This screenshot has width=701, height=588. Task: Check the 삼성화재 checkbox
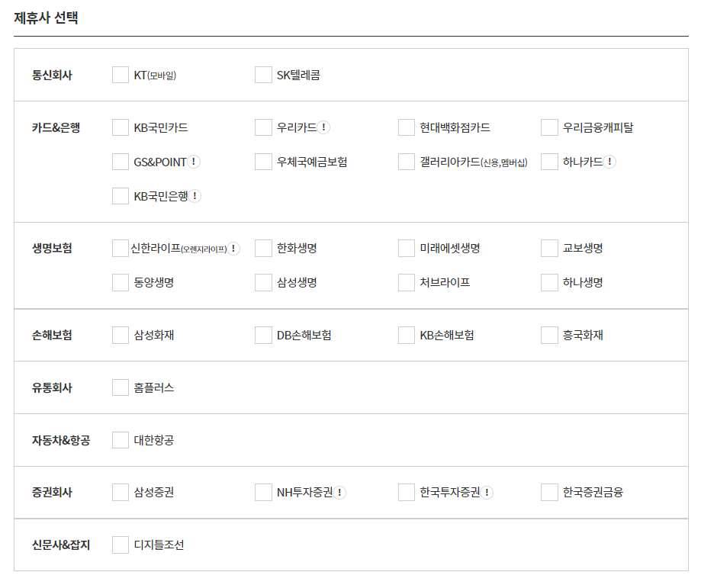pos(121,336)
